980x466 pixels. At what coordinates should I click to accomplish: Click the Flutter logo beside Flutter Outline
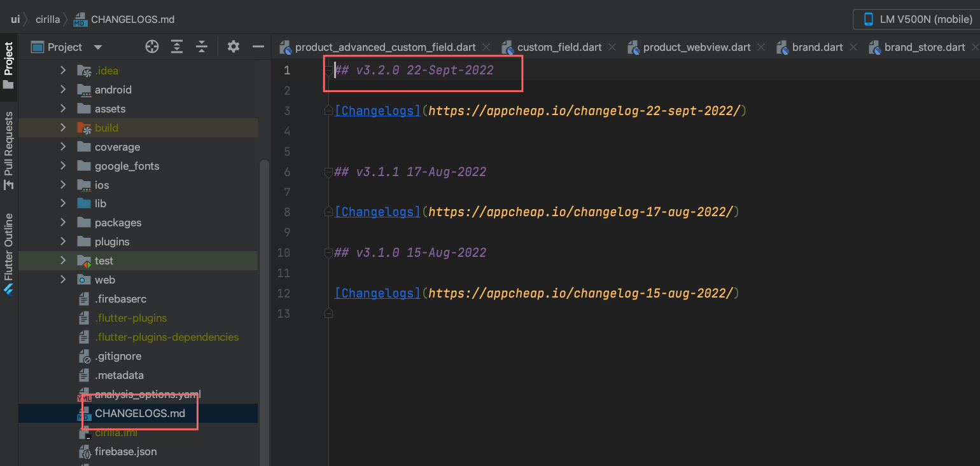(x=8, y=290)
